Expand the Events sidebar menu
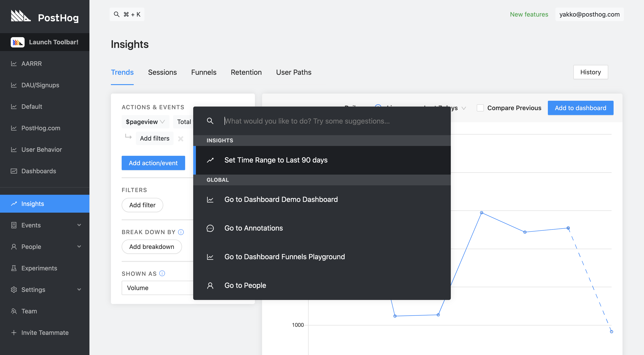Image resolution: width=644 pixels, height=355 pixels. (x=79, y=225)
